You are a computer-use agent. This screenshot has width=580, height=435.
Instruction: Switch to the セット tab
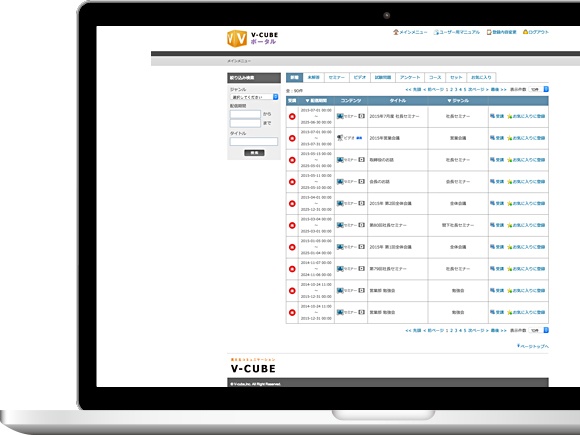click(456, 78)
